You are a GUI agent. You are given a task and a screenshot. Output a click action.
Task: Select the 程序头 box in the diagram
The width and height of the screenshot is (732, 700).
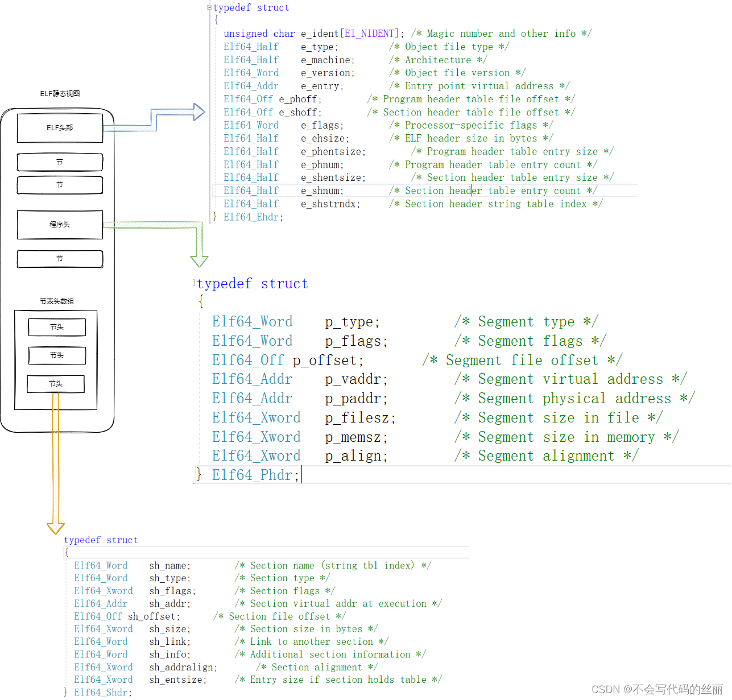pos(60,225)
